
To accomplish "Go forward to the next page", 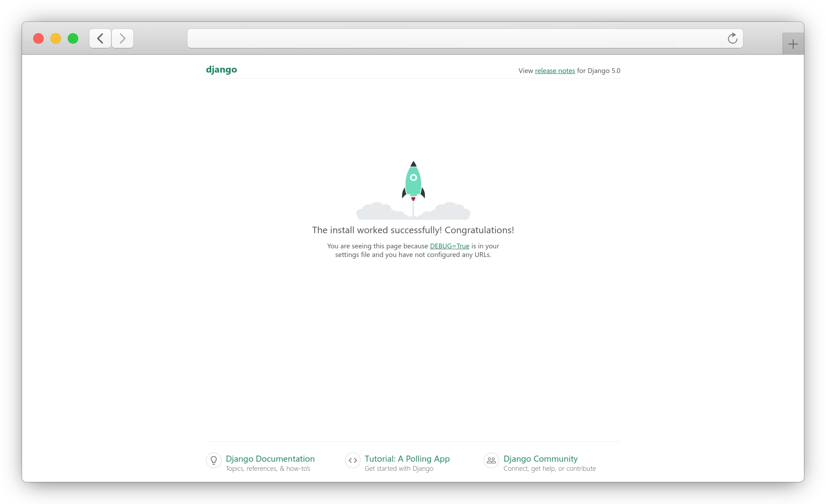I will [x=122, y=38].
